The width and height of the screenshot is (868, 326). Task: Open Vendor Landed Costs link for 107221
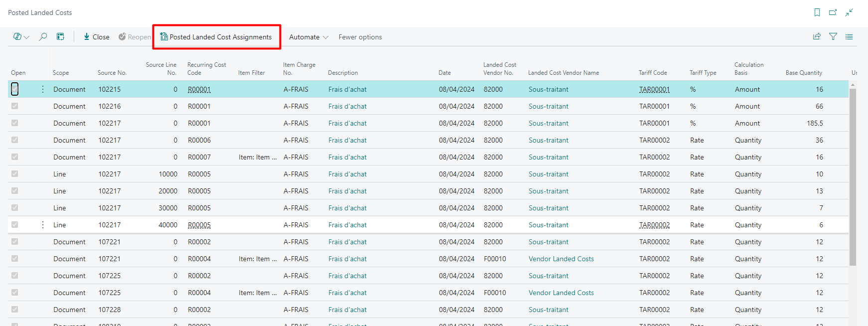pos(561,259)
